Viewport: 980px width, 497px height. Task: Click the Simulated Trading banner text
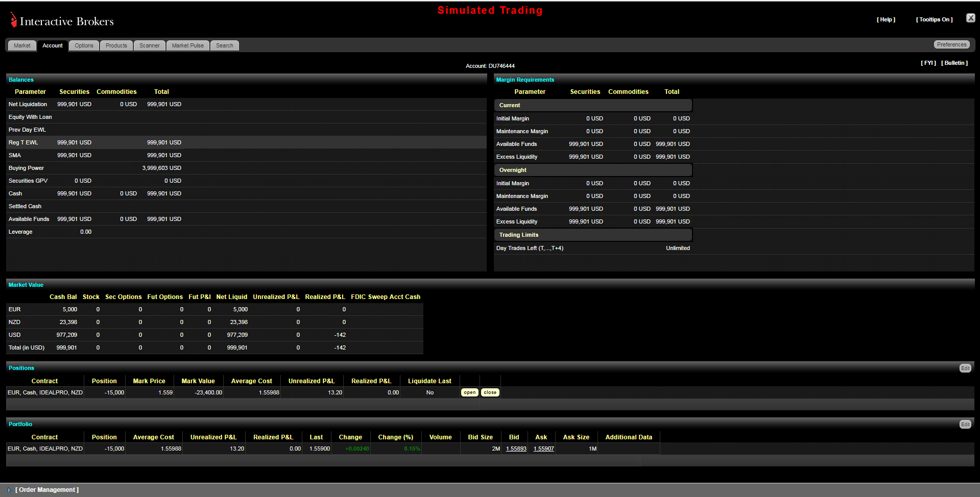pos(490,10)
